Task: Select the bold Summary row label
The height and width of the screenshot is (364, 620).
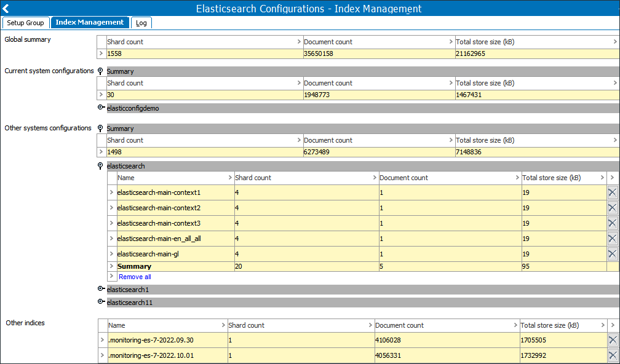Action: click(x=135, y=266)
